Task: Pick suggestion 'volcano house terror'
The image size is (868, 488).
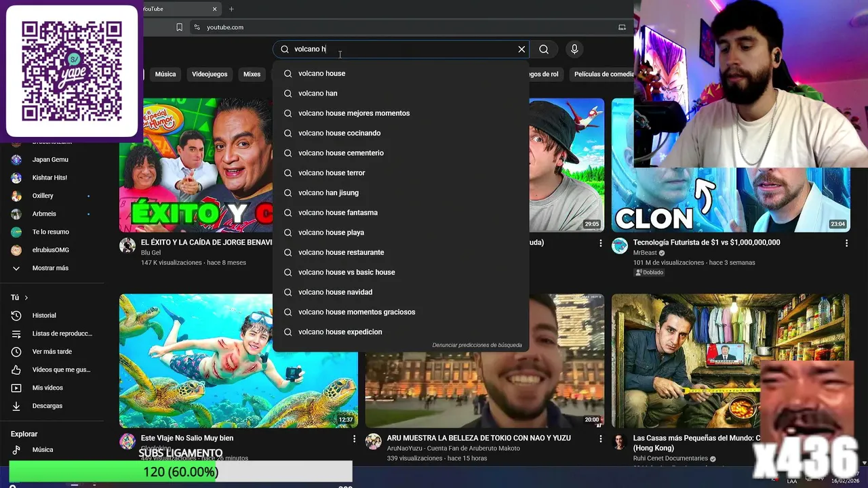Action: (x=401, y=173)
